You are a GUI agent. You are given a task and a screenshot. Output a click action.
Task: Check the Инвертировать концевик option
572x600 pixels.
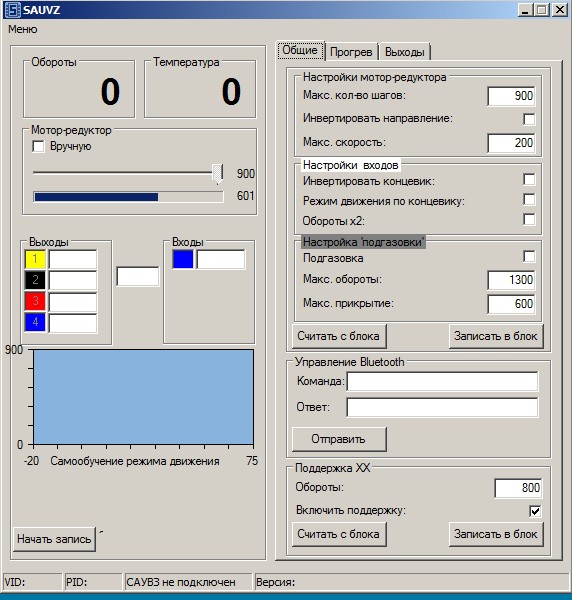[529, 179]
